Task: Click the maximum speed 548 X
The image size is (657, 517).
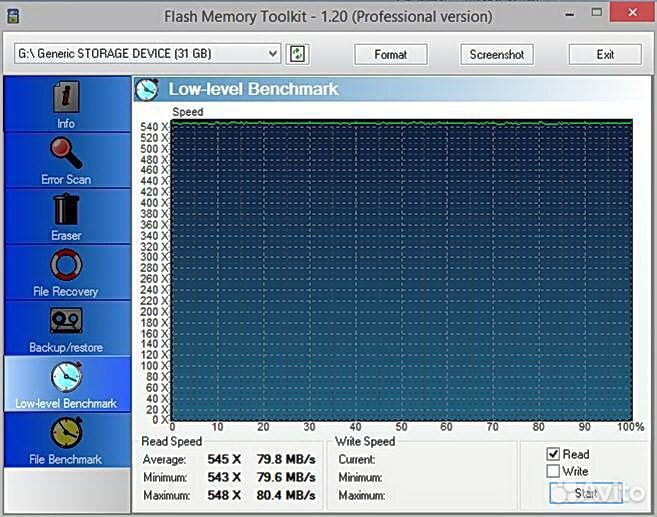Action: 224,495
